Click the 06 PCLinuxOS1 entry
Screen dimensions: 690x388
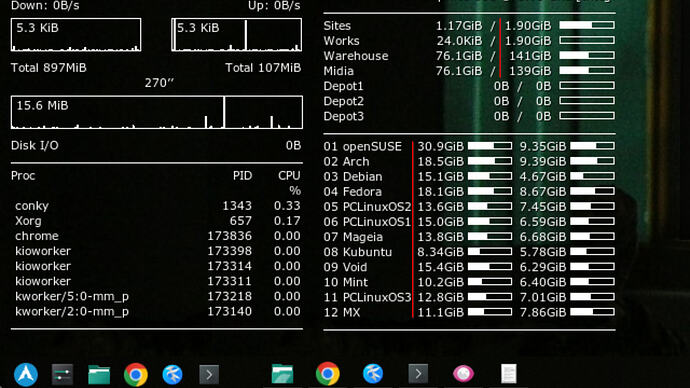367,222
